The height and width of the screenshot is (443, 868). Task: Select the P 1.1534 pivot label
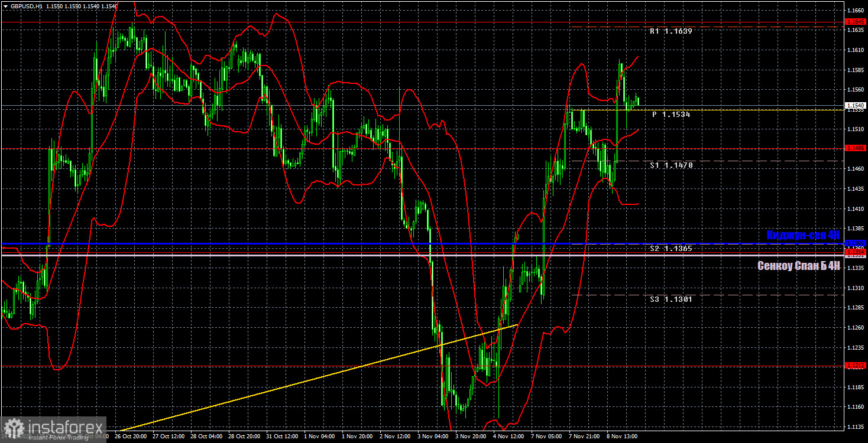click(x=671, y=115)
